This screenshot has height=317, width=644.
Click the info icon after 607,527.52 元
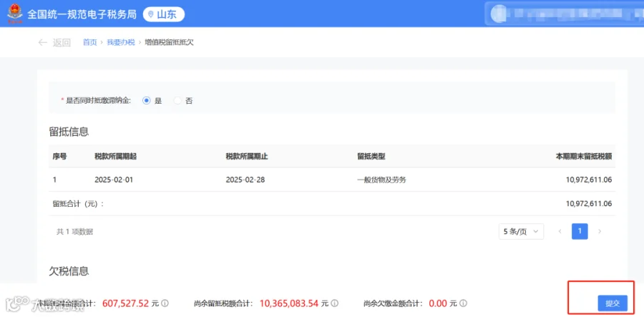[x=165, y=303]
